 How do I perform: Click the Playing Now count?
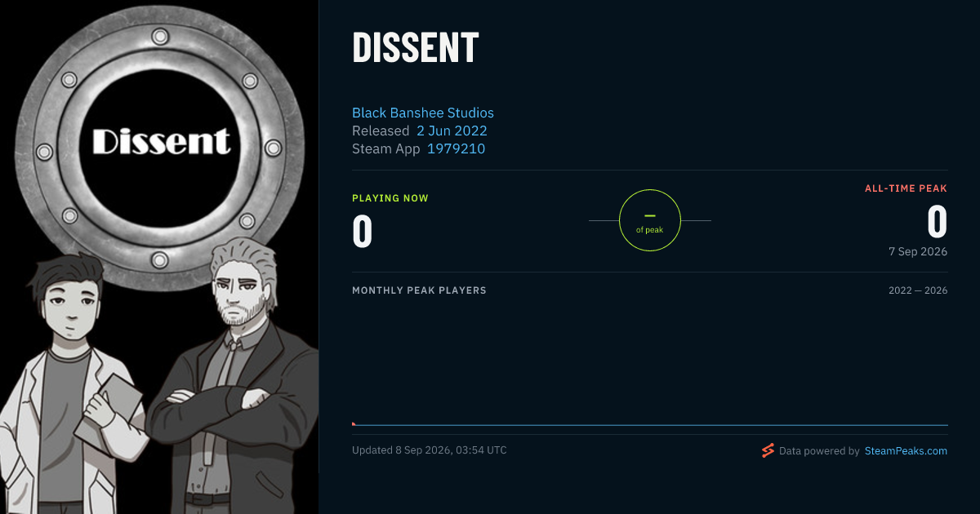(x=363, y=231)
